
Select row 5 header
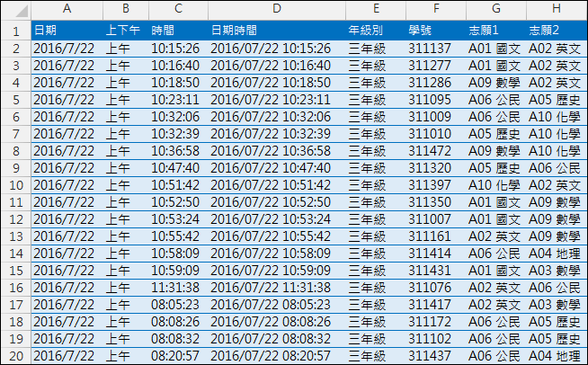point(16,100)
